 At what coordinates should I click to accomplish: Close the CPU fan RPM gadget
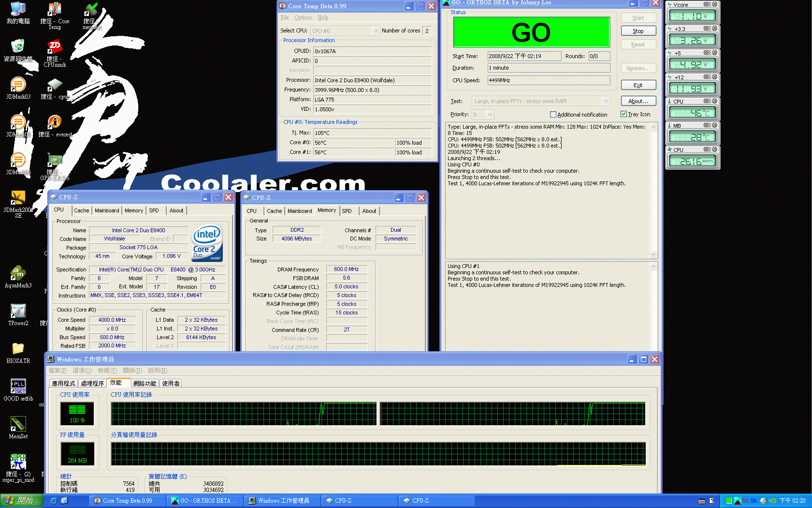click(714, 149)
